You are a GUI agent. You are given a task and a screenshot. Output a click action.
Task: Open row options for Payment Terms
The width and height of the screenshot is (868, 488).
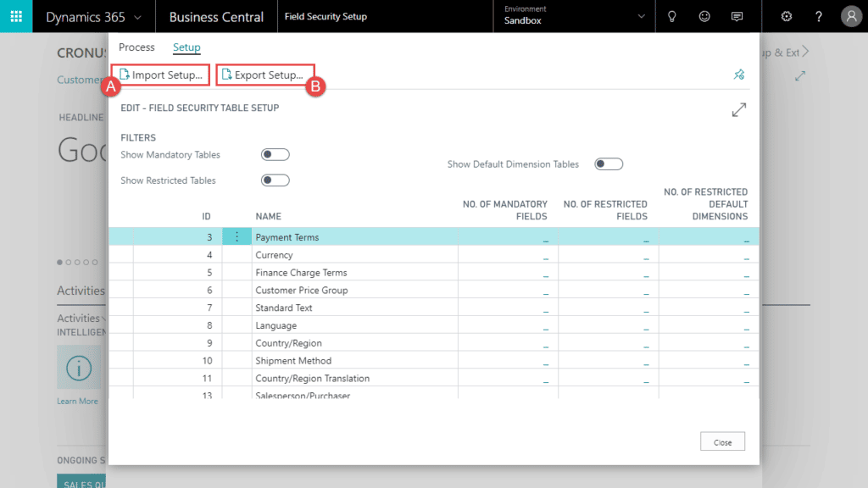tap(236, 236)
